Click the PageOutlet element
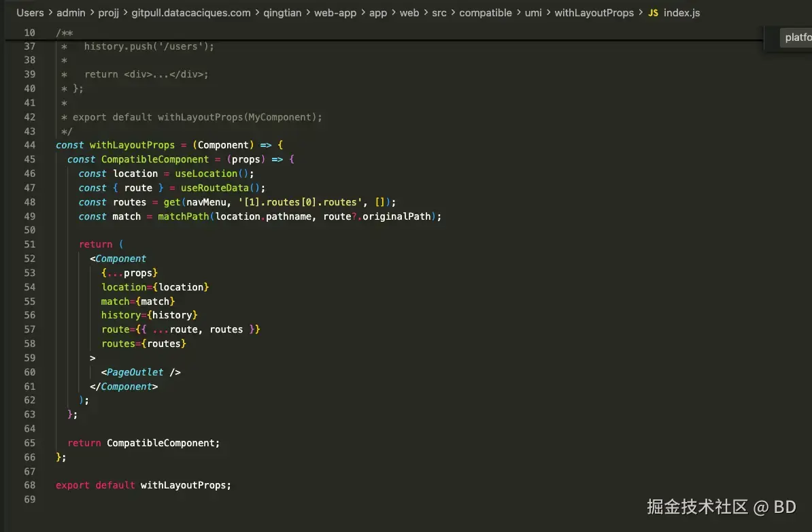The height and width of the screenshot is (532, 812). point(141,372)
